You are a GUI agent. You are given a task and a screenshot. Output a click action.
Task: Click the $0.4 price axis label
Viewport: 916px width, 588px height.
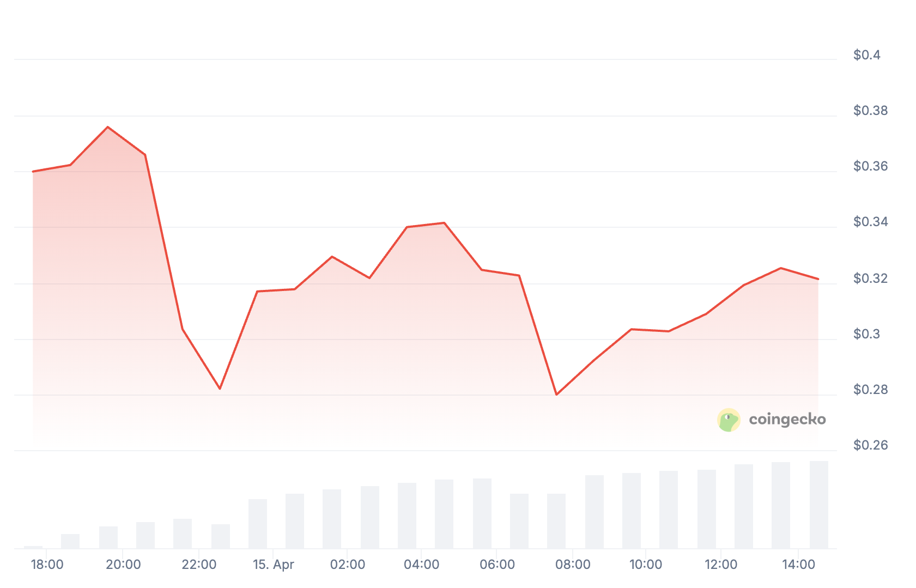867,55
